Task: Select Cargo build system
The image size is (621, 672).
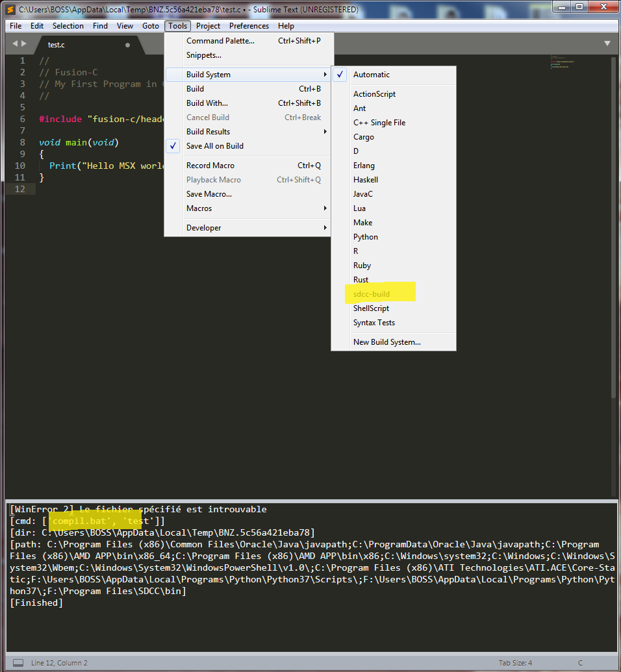Action: point(394,137)
